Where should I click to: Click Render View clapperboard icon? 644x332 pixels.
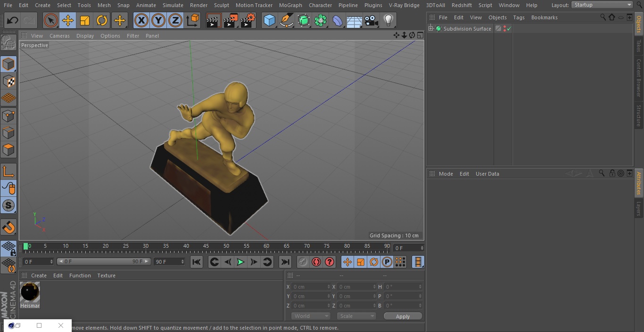point(214,20)
